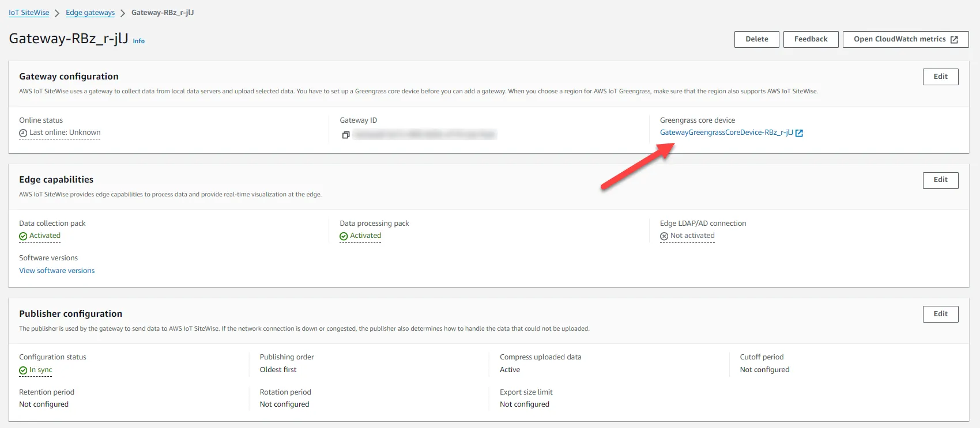Click the Edge LDAP/AD connection label
Image resolution: width=980 pixels, height=428 pixels.
703,224
